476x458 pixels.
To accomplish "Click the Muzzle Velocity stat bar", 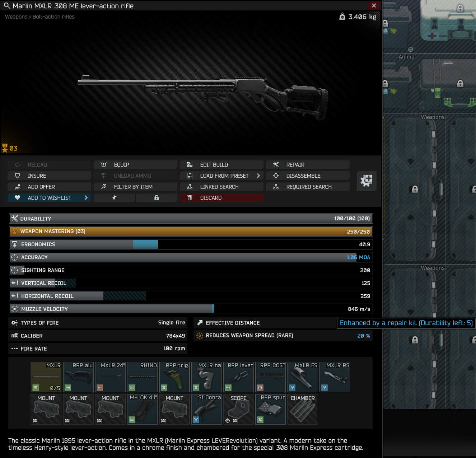I will 191,309.
